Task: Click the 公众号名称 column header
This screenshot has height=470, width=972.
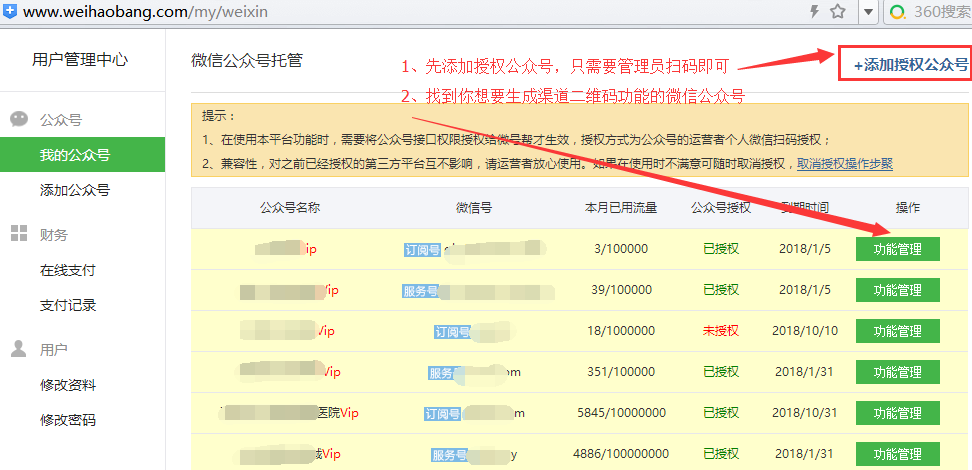Action: point(289,208)
